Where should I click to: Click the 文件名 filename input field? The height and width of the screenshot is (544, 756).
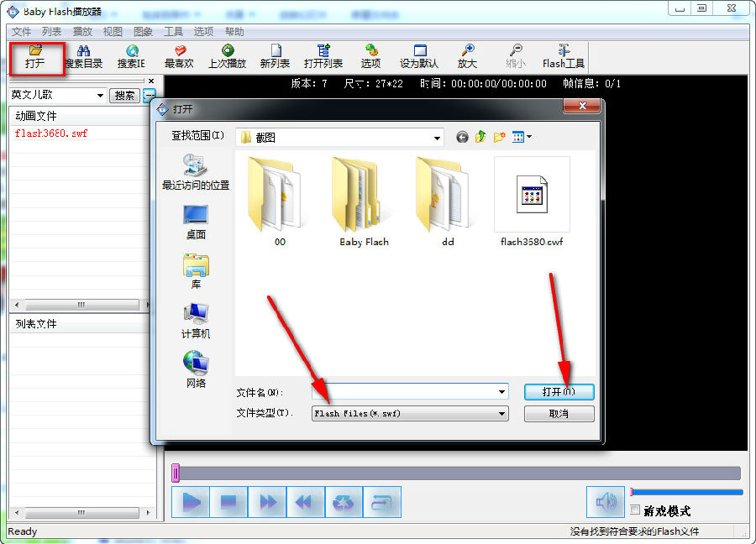[410, 392]
